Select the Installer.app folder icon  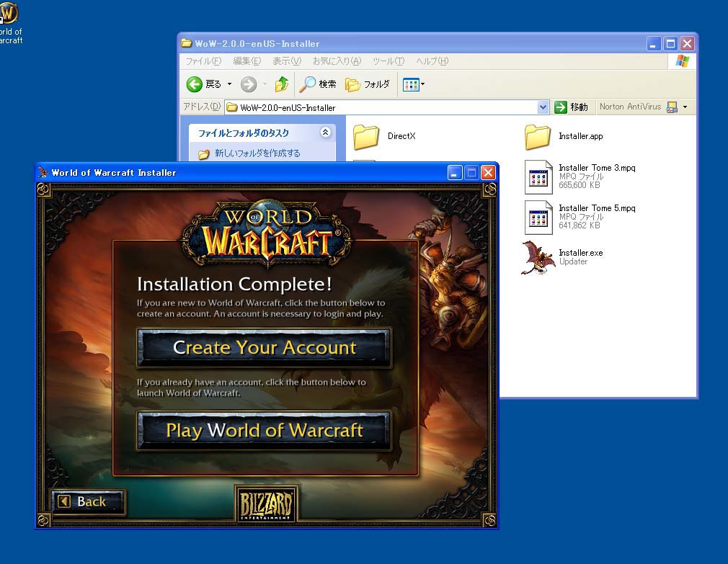538,137
